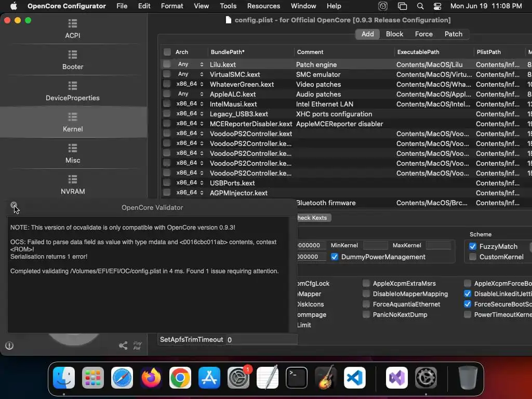Open purple Visual Studio from the Dock
The width and height of the screenshot is (532, 399).
[x=396, y=378]
